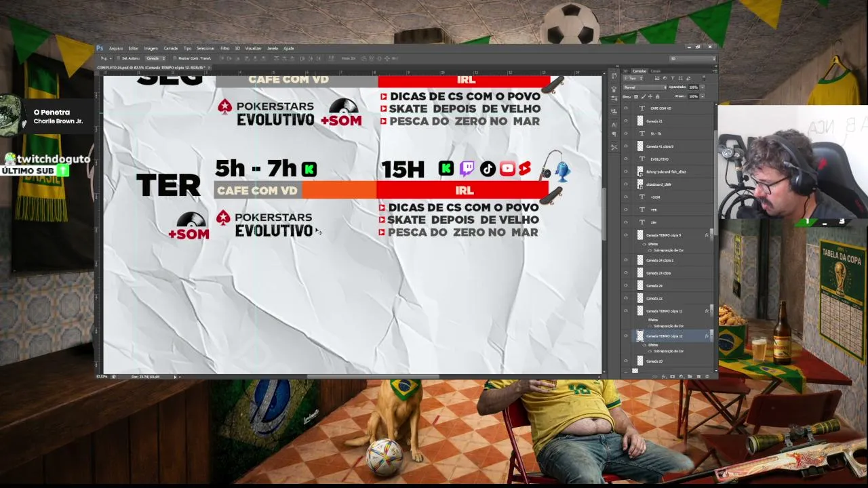Viewport: 868px width, 488px height.
Task: Open the layer filter Tipo dropdown
Action: click(632, 78)
